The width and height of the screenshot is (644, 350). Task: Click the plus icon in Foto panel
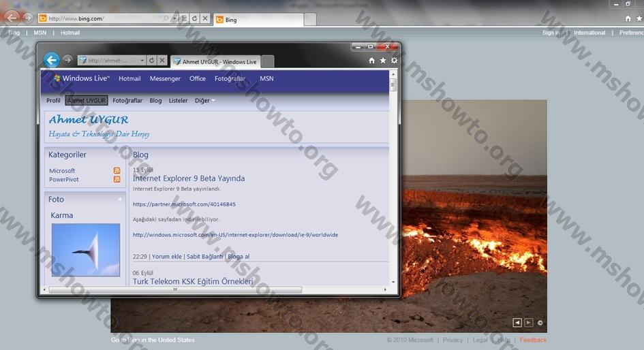120,200
